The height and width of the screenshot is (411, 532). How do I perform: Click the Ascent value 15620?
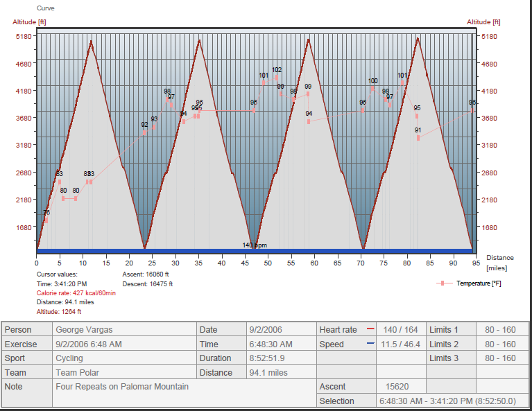[x=393, y=387]
